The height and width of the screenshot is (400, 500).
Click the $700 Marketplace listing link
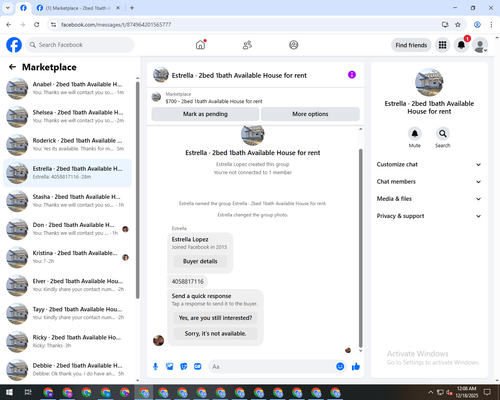(214, 101)
